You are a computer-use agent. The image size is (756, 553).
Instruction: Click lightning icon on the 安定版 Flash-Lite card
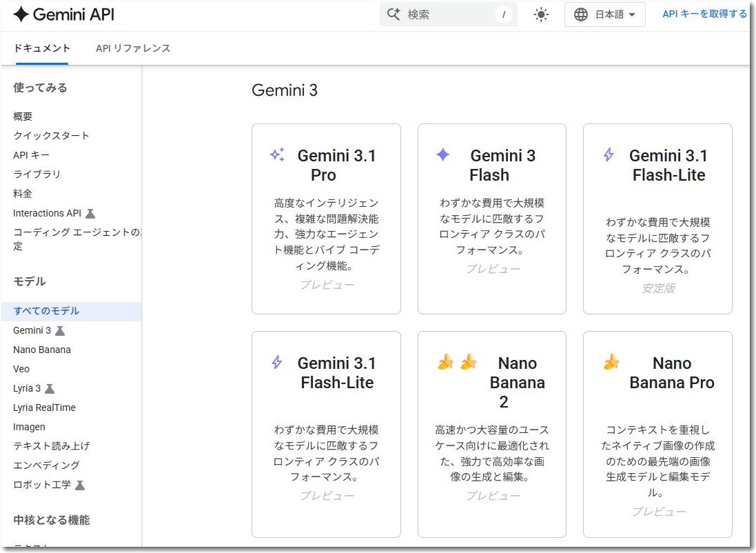[609, 154]
